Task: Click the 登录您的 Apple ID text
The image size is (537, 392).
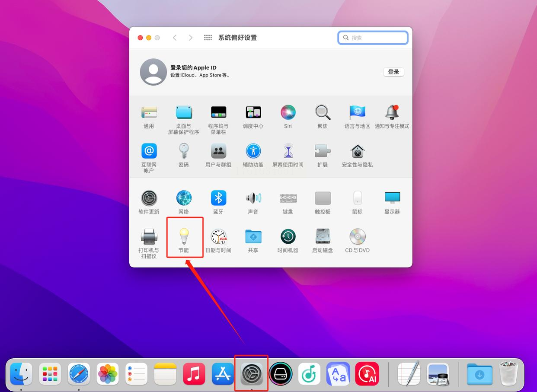Action: click(193, 67)
